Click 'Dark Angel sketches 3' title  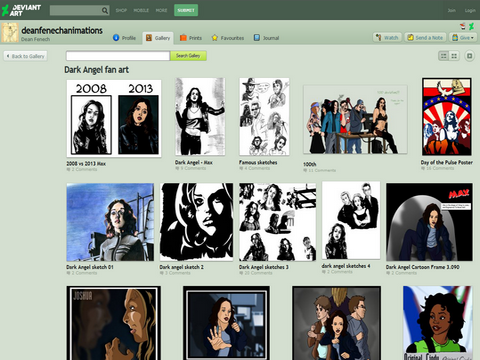point(264,267)
